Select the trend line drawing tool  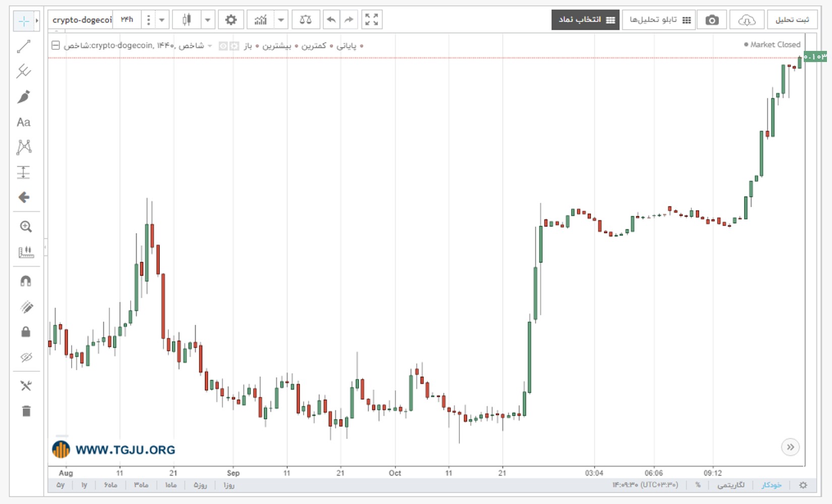coord(24,46)
